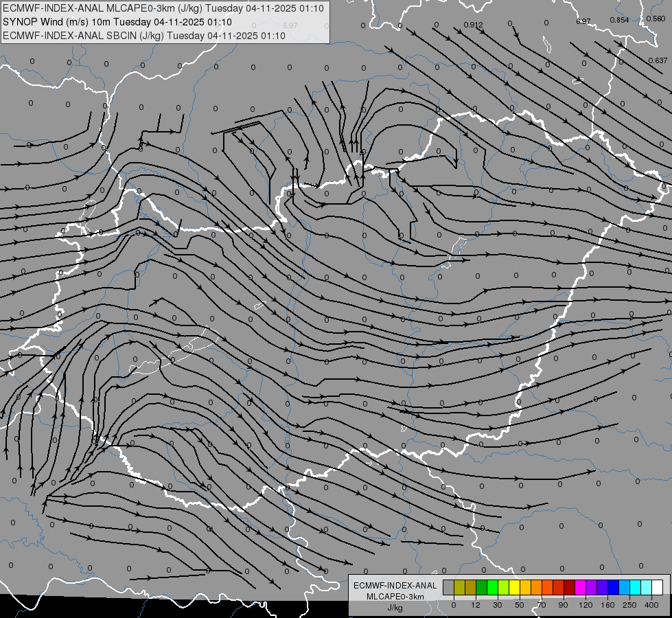
Task: Select the pure yellow legend swatch
Action: click(x=515, y=587)
